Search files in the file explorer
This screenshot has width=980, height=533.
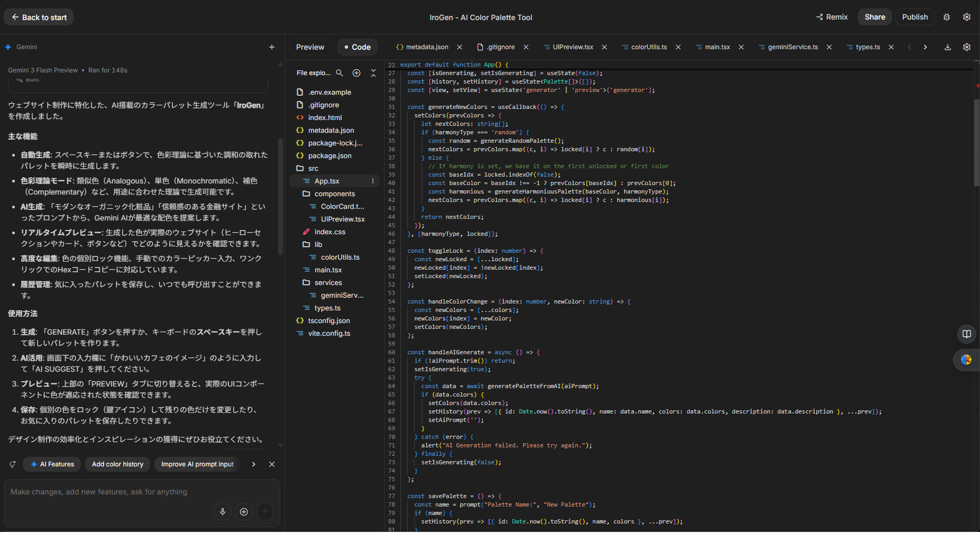(x=340, y=73)
